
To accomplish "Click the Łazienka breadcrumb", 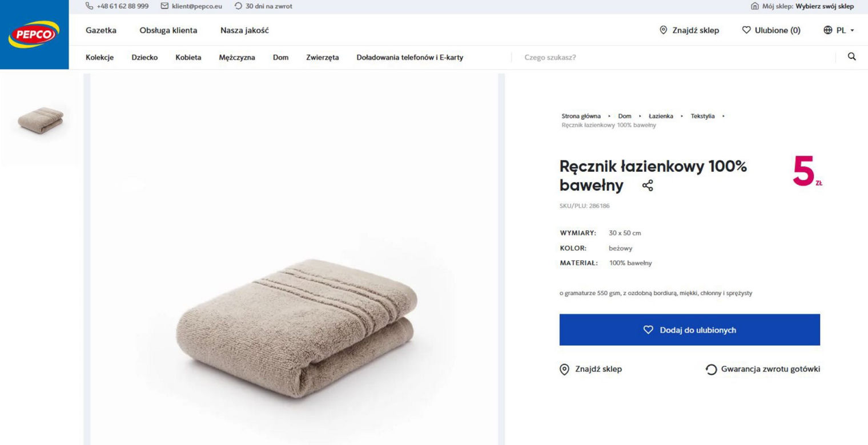I will click(661, 116).
